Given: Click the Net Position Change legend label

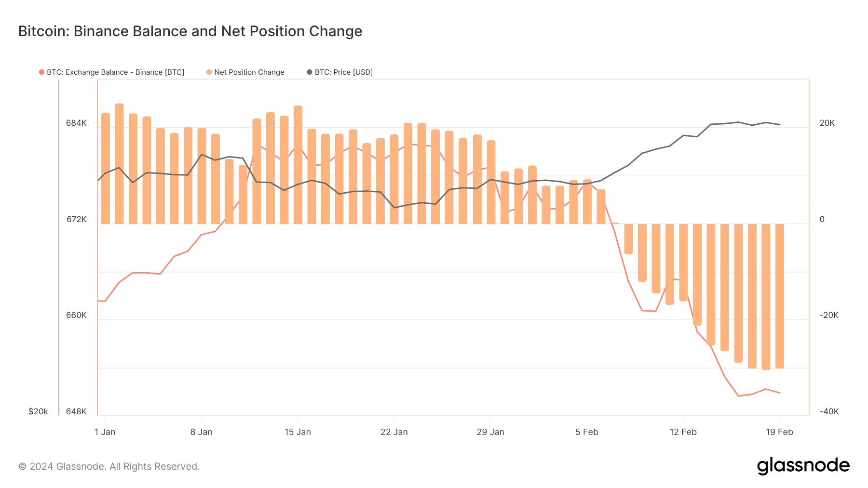Looking at the screenshot, I should tap(249, 72).
